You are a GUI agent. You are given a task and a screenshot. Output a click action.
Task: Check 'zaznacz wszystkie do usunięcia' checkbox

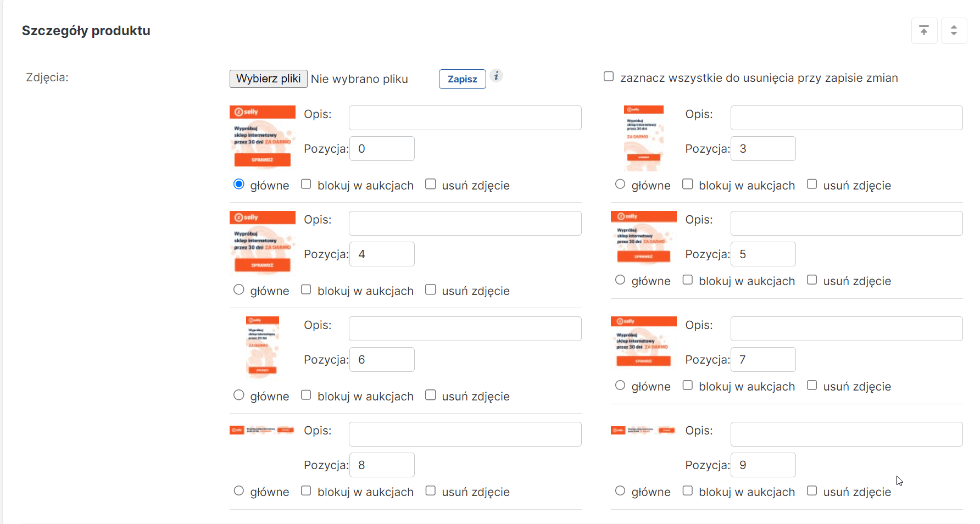pyautogui.click(x=609, y=76)
